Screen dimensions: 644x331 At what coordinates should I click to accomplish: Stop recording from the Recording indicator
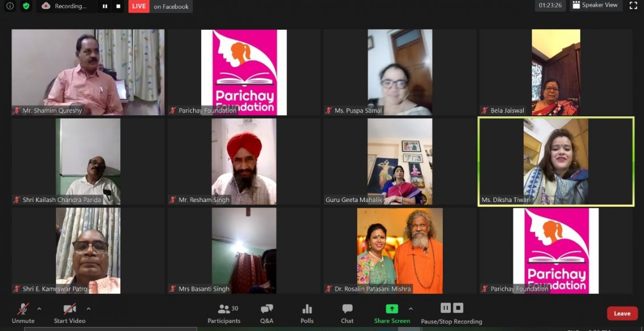click(x=119, y=6)
